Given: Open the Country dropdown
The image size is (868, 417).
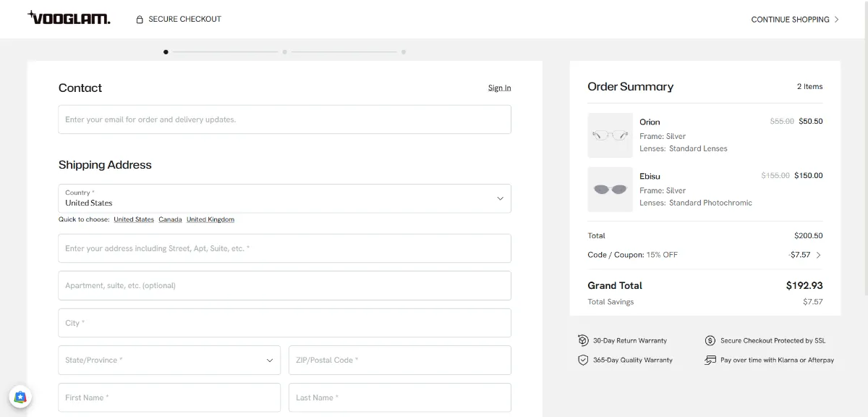Looking at the screenshot, I should [284, 198].
